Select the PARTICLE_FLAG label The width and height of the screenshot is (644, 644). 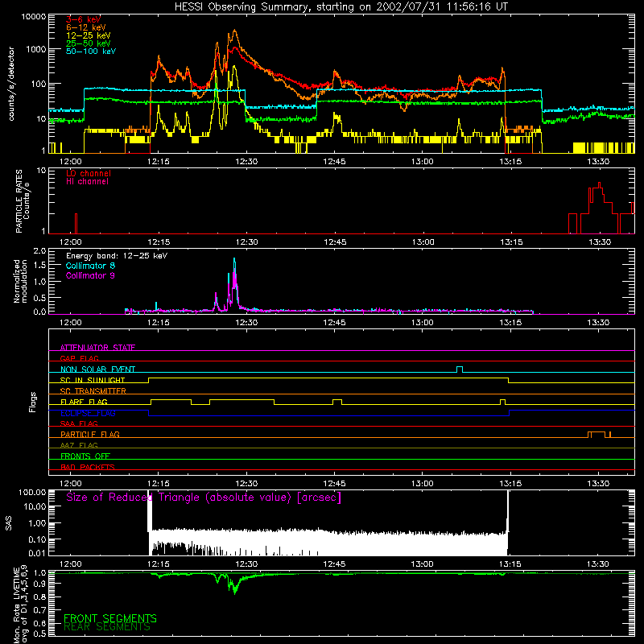90,434
